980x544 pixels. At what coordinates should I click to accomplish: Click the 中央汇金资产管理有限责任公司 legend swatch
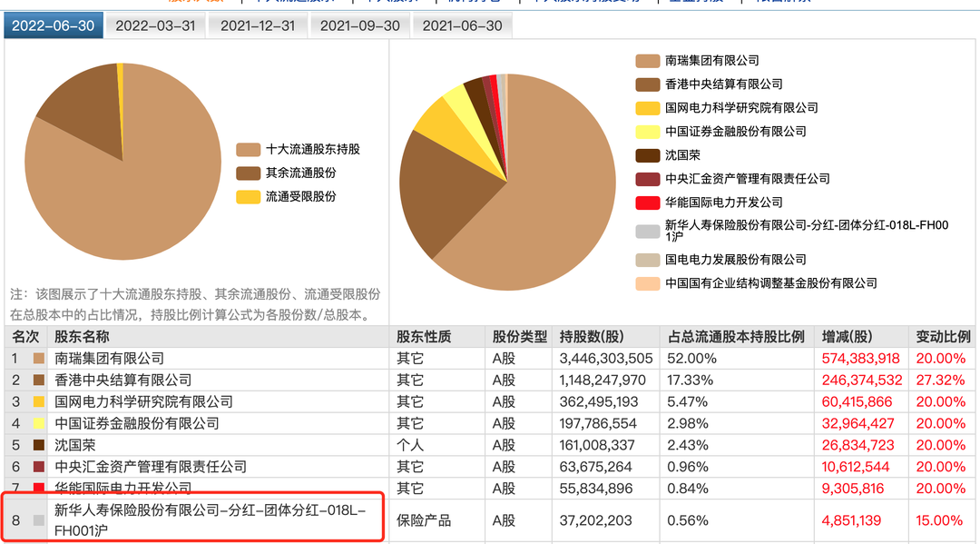coord(648,180)
